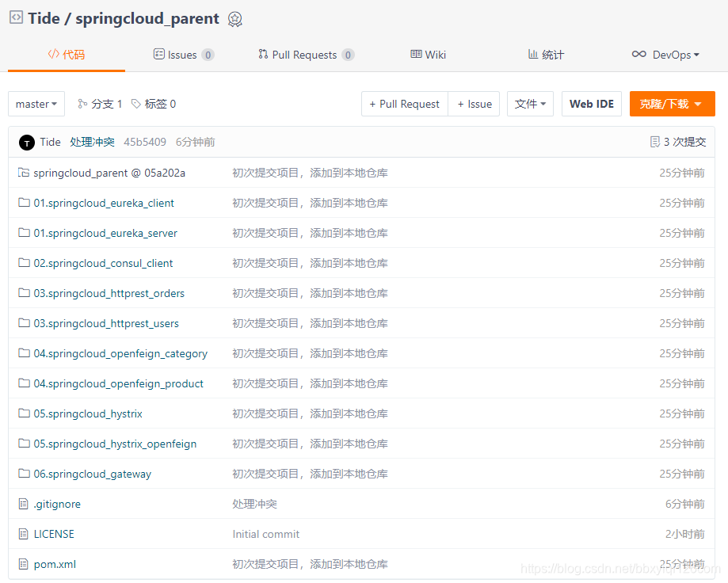The image size is (728, 583).
Task: Click file icon of LICENSE
Action: click(x=23, y=534)
